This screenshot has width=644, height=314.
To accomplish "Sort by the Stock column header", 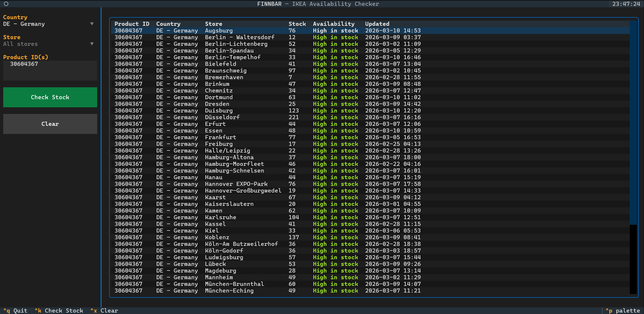I will tap(297, 24).
